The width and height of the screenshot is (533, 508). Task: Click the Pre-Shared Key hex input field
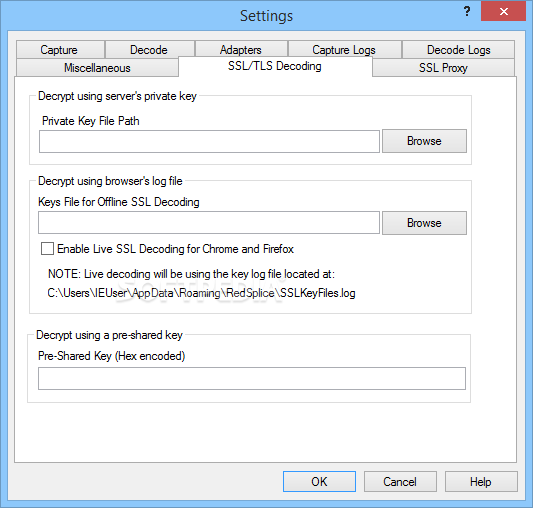252,378
